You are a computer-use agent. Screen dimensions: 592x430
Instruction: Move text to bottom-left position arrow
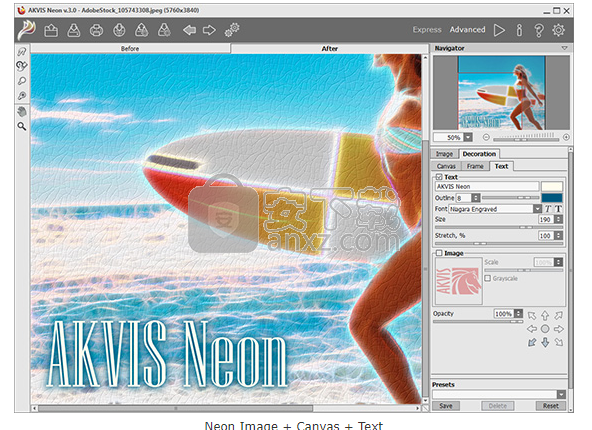point(532,342)
